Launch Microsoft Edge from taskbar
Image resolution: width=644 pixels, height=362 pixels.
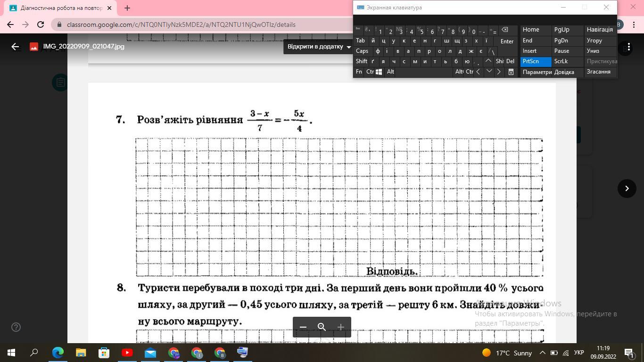pyautogui.click(x=58, y=353)
